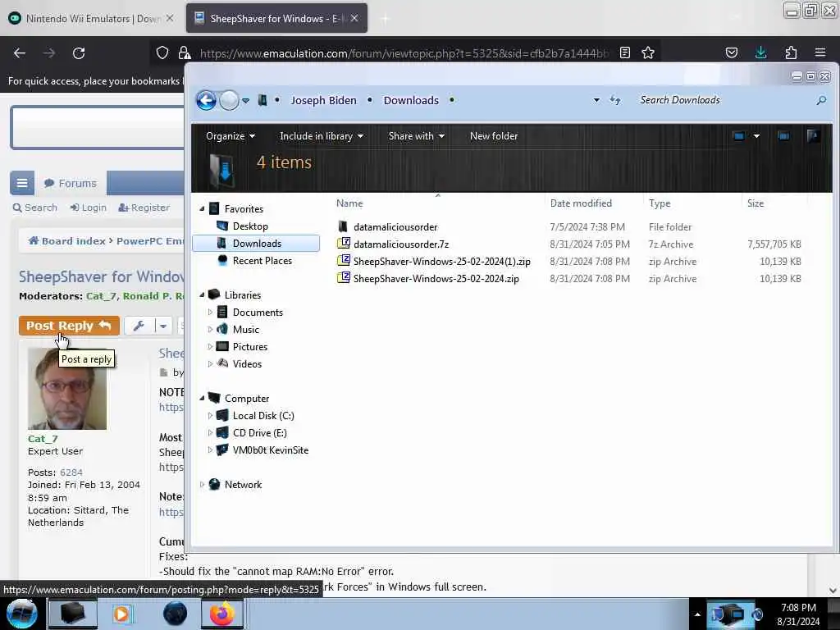This screenshot has width=840, height=630.
Task: Click the change view icon
Action: (x=739, y=136)
